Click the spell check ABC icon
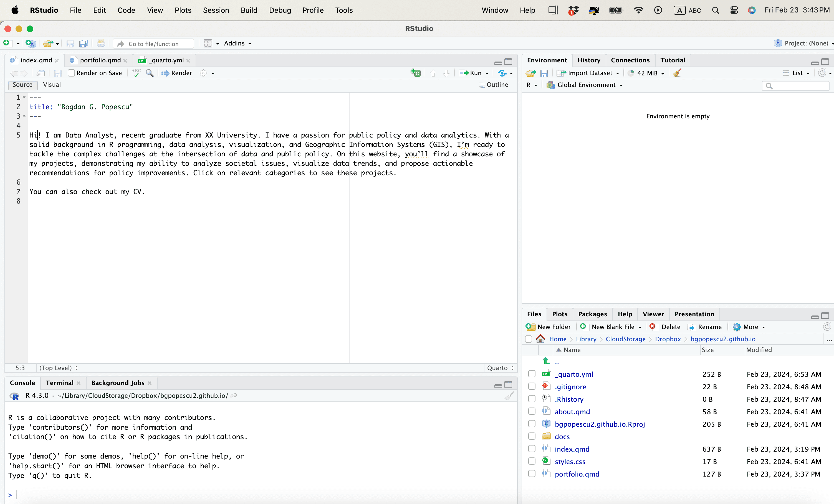 tap(136, 73)
